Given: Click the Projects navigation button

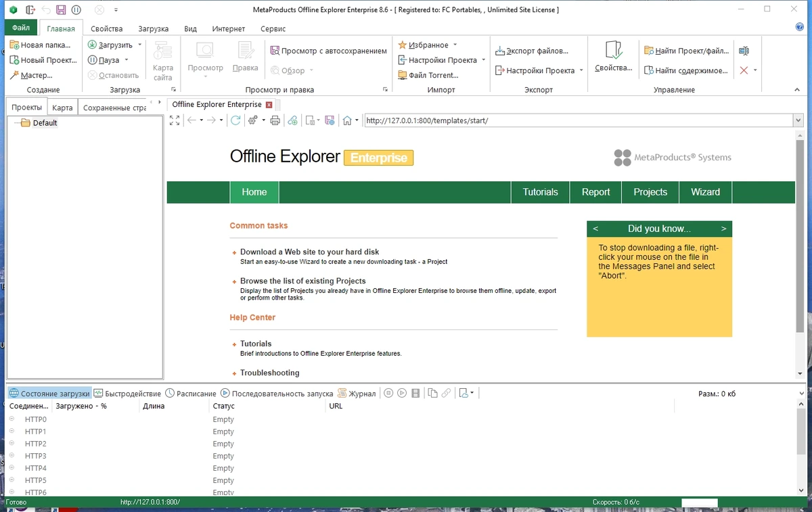Looking at the screenshot, I should [650, 192].
